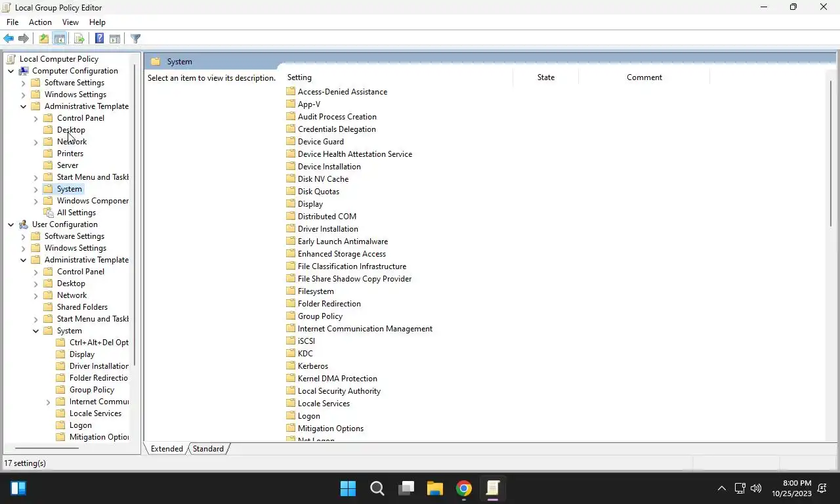This screenshot has width=840, height=504.
Task: Select Device Health Attestation Service
Action: click(355, 154)
